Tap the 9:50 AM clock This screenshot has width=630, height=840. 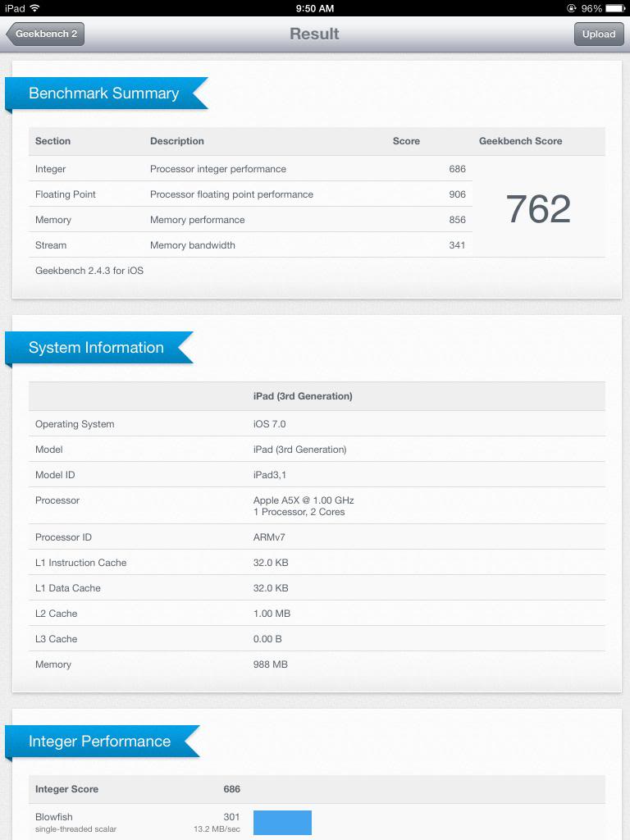(314, 8)
